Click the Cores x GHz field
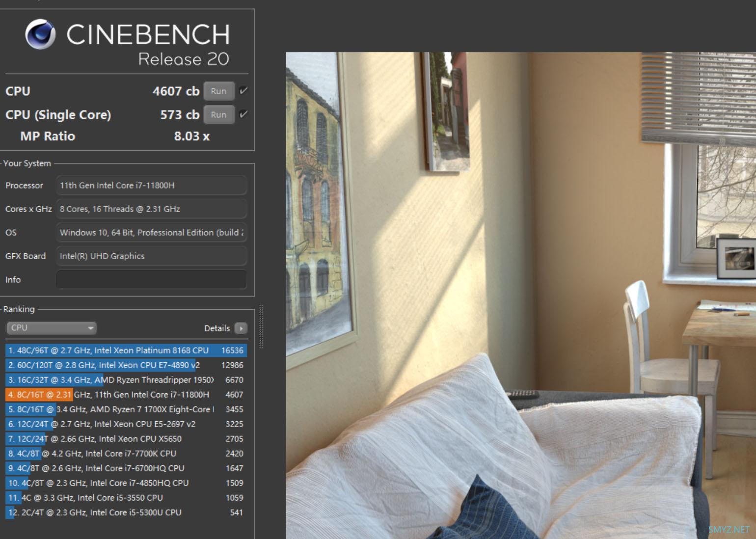Viewport: 756px width, 539px height. coord(151,209)
